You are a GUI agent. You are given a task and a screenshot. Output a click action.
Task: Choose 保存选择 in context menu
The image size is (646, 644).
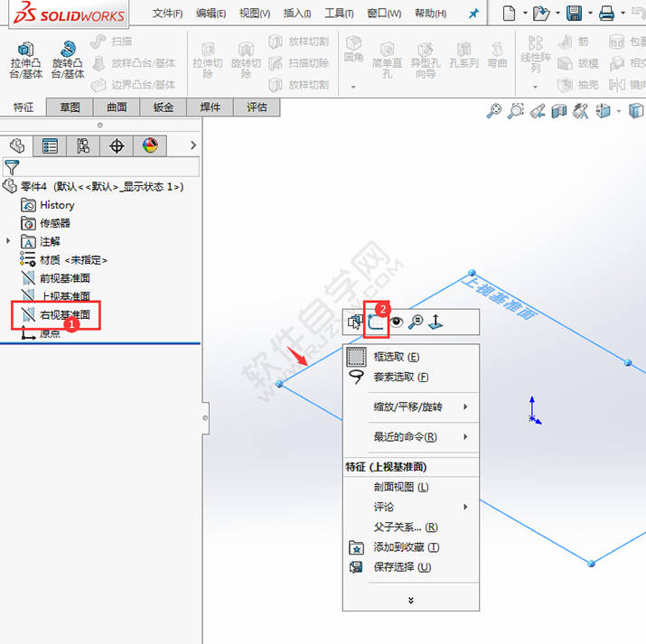click(411, 567)
